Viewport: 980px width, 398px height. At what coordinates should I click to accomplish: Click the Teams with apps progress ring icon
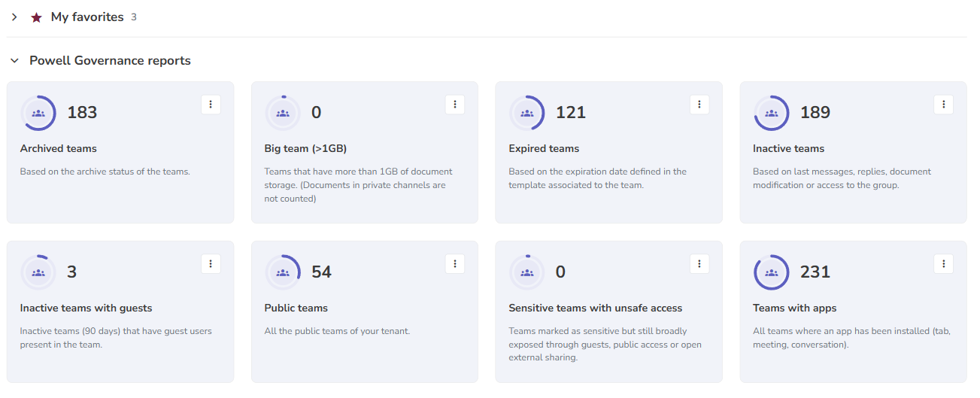point(771,272)
